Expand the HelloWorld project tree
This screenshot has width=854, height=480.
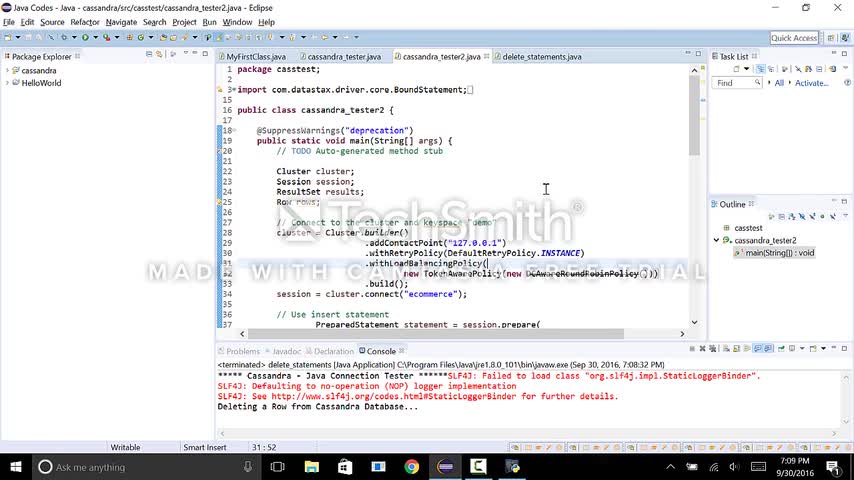pos(7,83)
